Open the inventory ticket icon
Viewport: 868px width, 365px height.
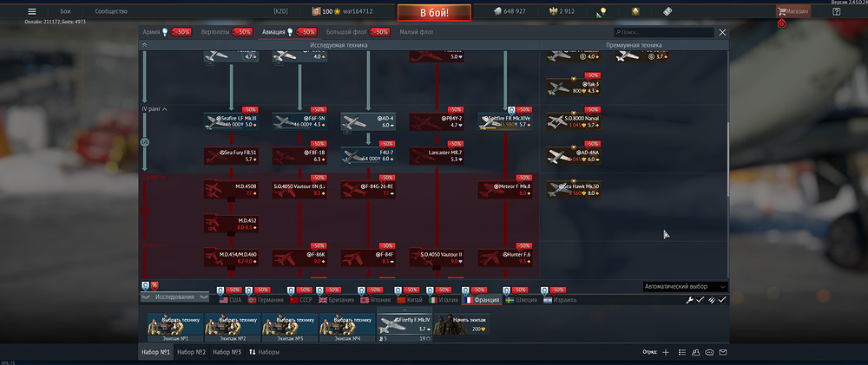(x=668, y=11)
